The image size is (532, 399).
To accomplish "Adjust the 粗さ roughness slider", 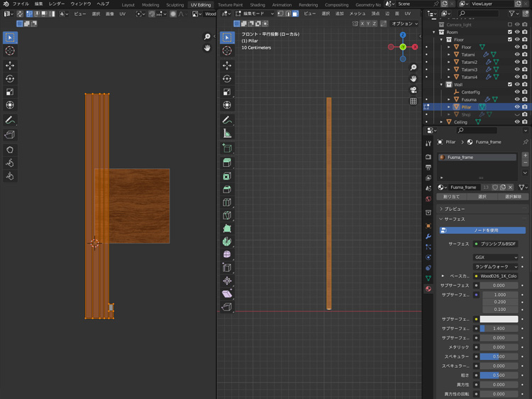I will click(x=499, y=375).
